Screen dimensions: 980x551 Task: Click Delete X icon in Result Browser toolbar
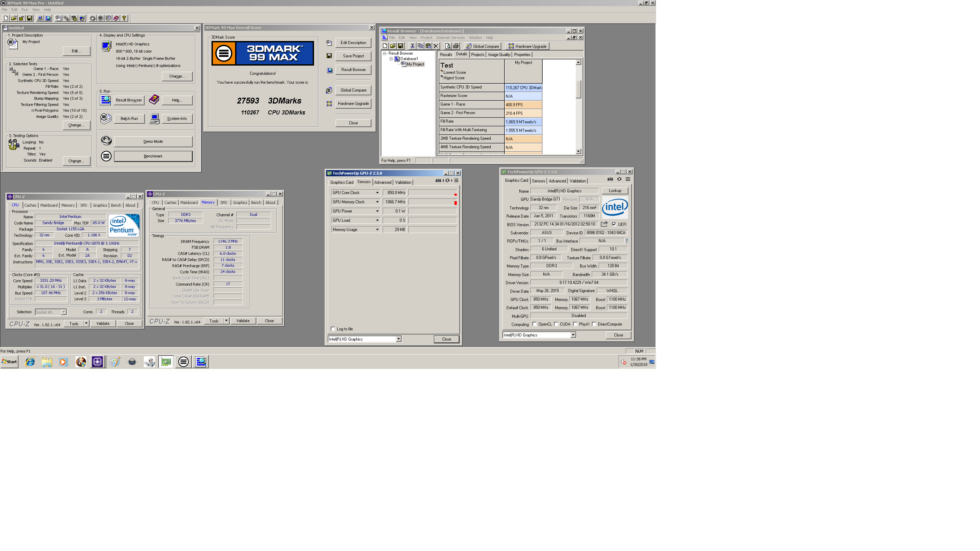click(436, 46)
